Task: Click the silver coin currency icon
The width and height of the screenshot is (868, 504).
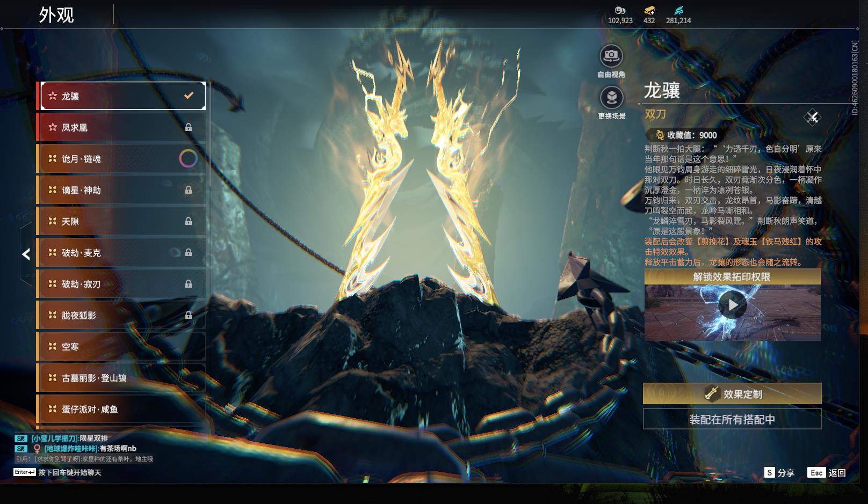Action: pos(620,10)
